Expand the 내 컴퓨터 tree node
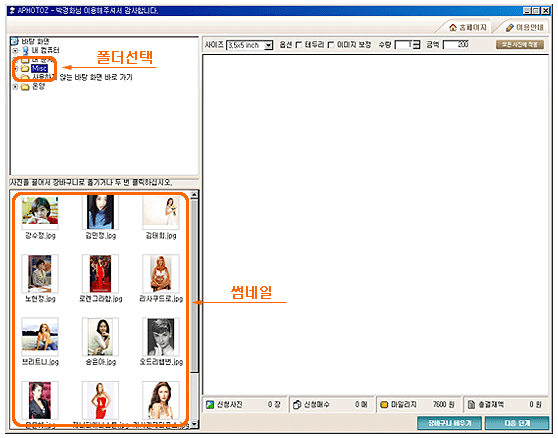The image size is (558, 438). pyautogui.click(x=15, y=51)
